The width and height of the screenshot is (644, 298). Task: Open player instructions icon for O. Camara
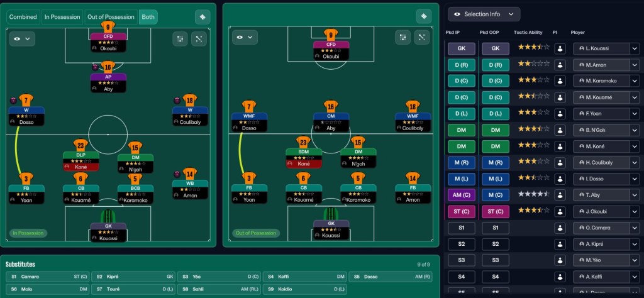(560, 228)
